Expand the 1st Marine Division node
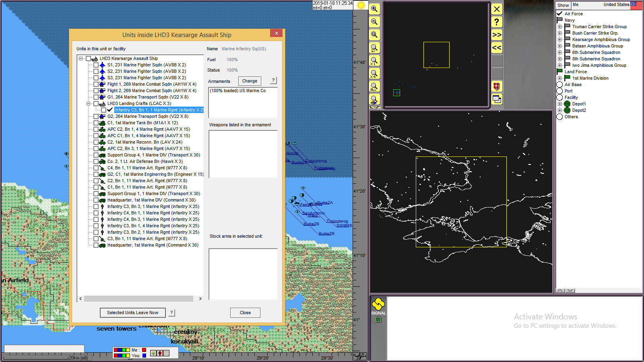This screenshot has width=644, height=362. (x=559, y=78)
